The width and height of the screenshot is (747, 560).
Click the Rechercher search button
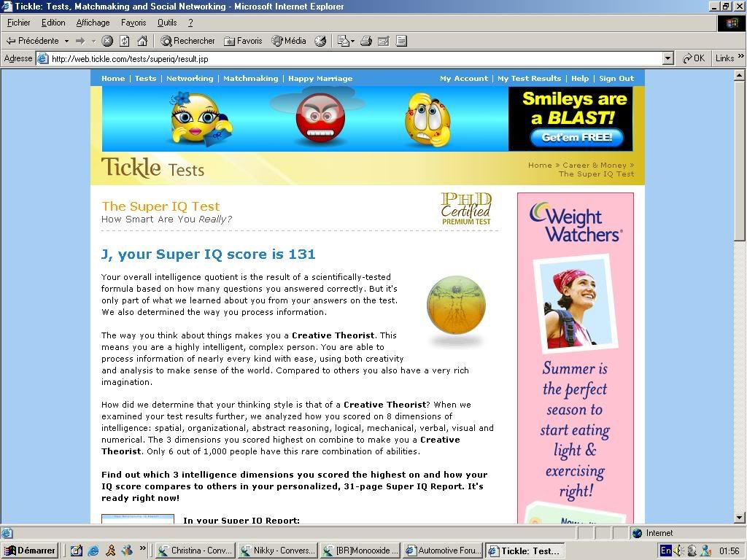[187, 41]
